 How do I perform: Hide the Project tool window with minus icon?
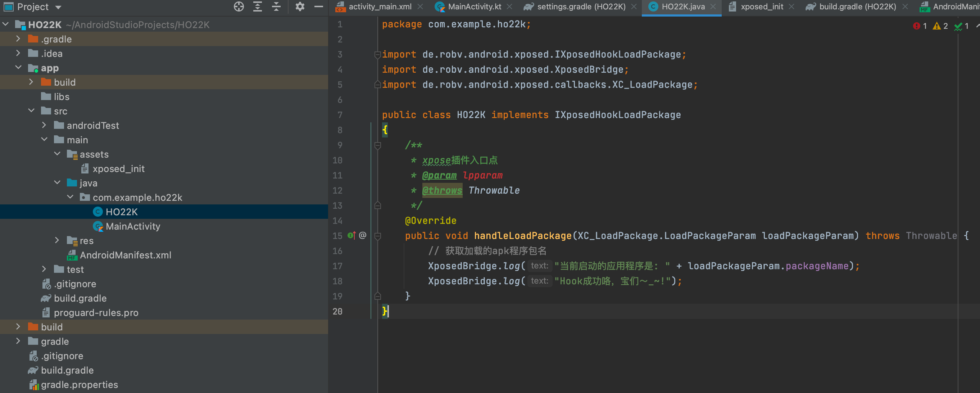pos(319,6)
